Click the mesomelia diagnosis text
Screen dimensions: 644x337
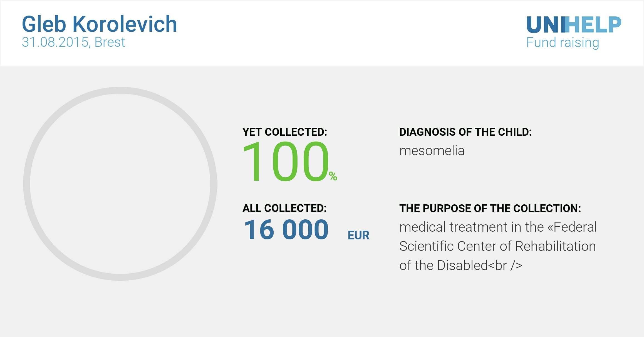[x=432, y=151]
